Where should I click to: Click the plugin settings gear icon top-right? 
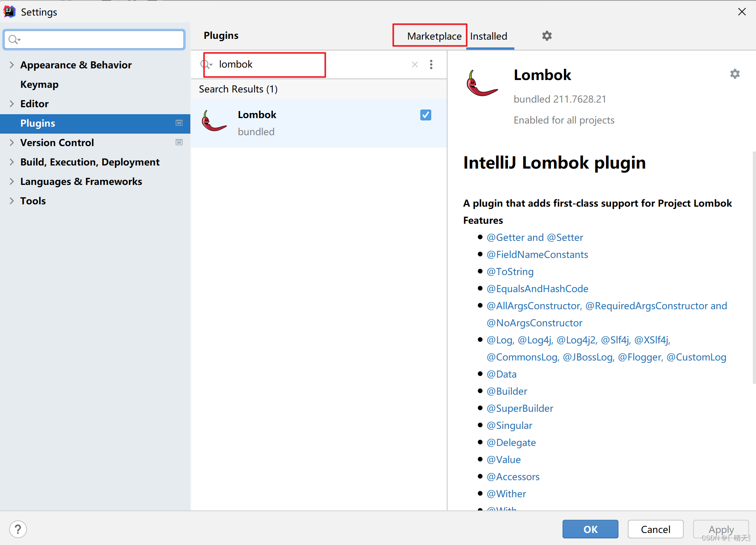(x=734, y=75)
